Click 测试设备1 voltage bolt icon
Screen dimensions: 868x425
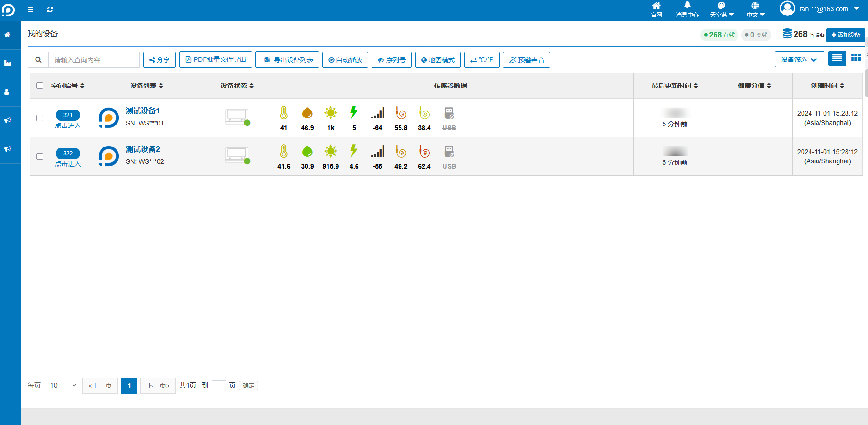pyautogui.click(x=354, y=112)
